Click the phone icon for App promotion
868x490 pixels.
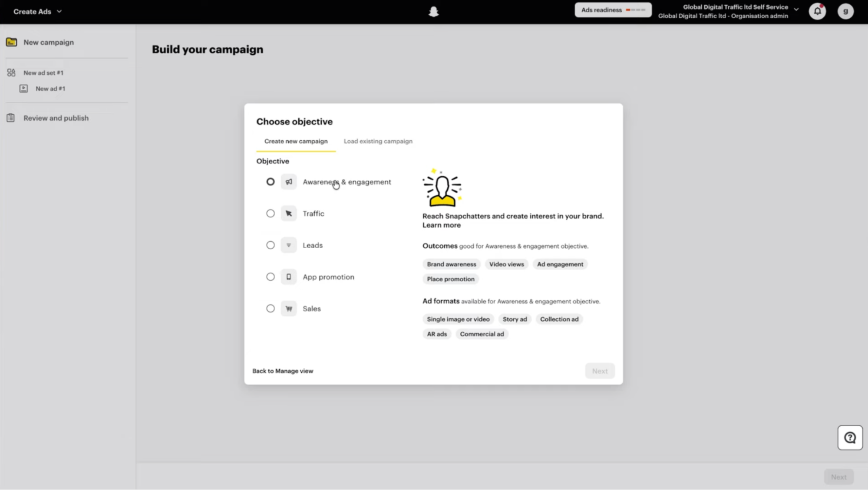(x=288, y=277)
